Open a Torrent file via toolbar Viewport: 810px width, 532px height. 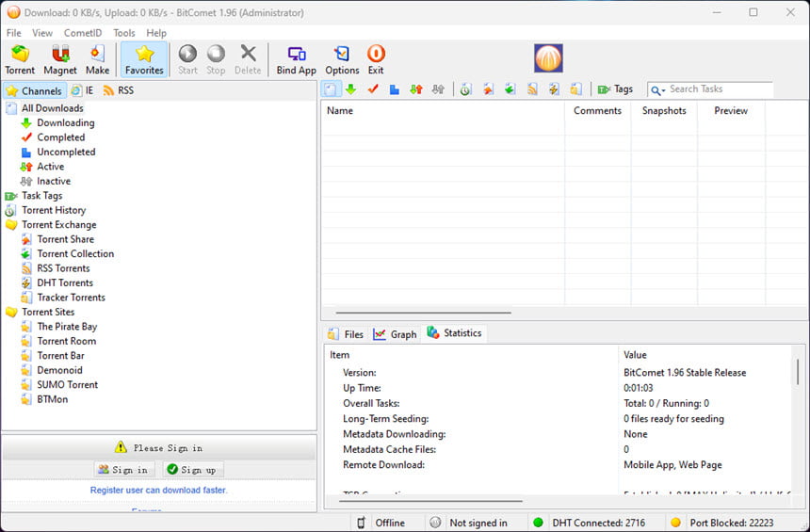(20, 60)
